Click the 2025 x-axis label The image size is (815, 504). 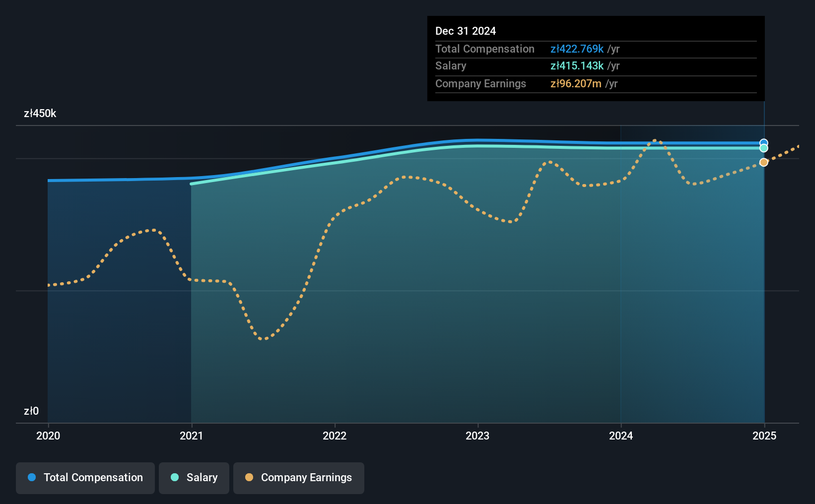pos(764,436)
